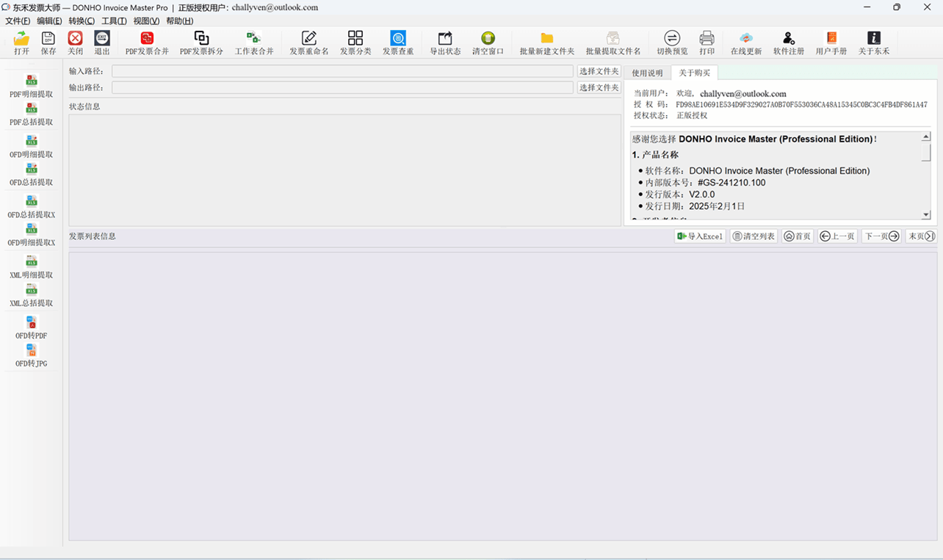The width and height of the screenshot is (943, 560).
Task: Open the 用户手册 user manual icon
Action: 831,43
